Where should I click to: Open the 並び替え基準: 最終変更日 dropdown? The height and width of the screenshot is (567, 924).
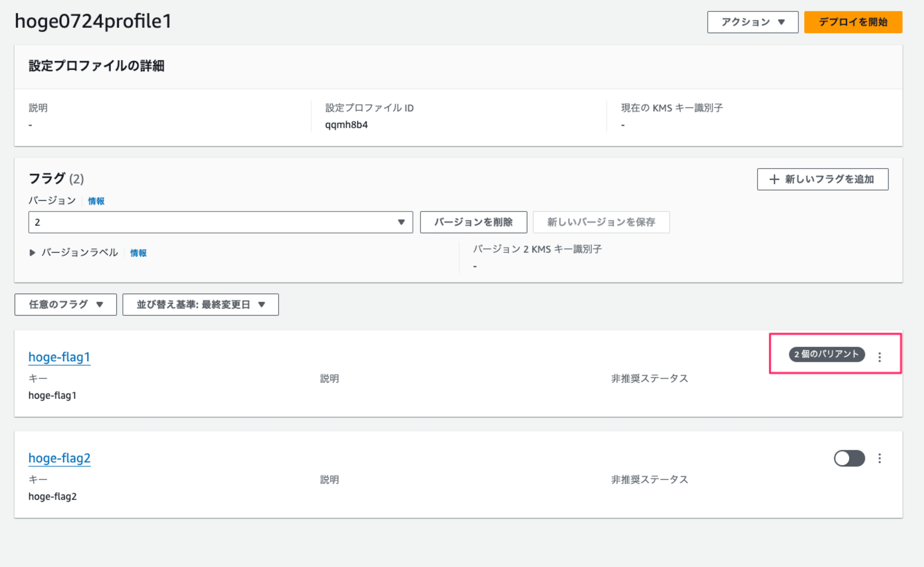tap(201, 305)
